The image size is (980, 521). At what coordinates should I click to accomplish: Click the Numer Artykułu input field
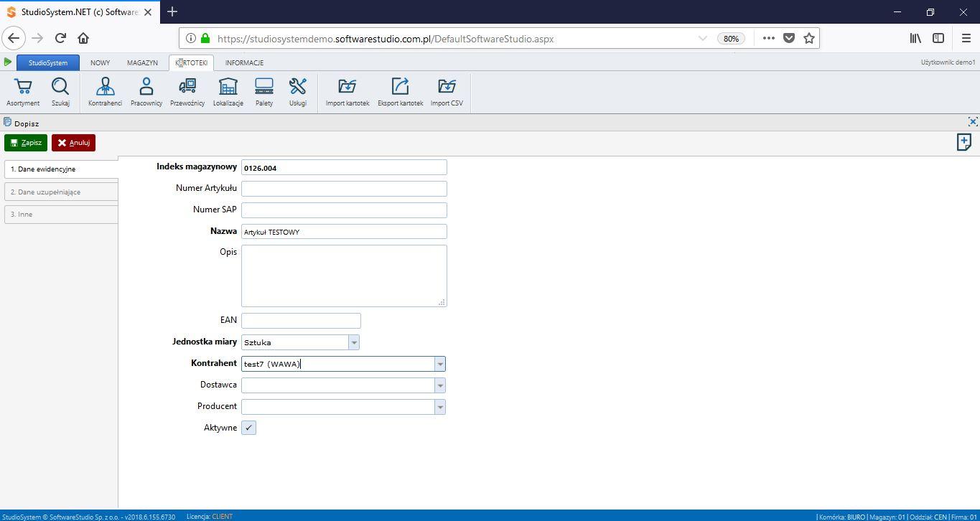(344, 189)
